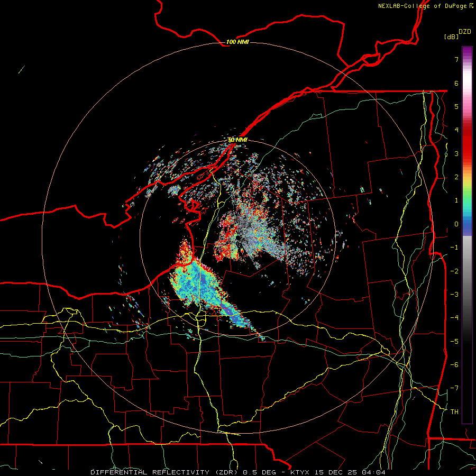Click the [dB] unit label
476x476 pixels.
pyautogui.click(x=451, y=36)
